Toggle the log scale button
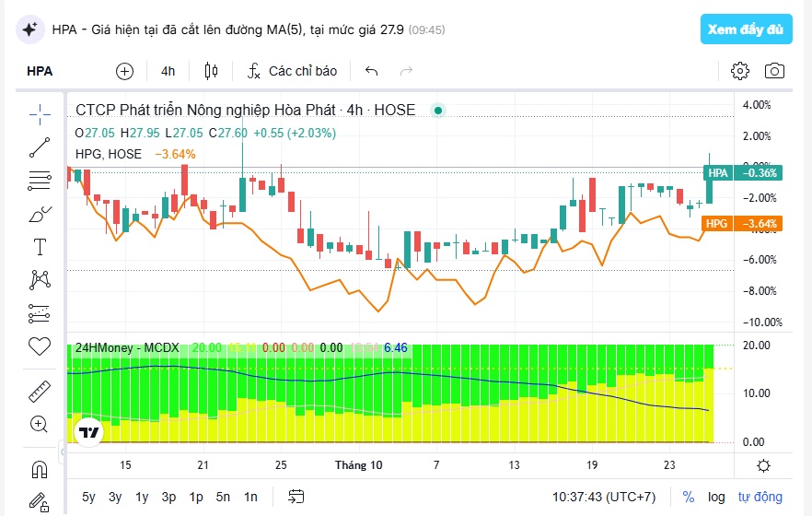812x516 pixels. 716,497
